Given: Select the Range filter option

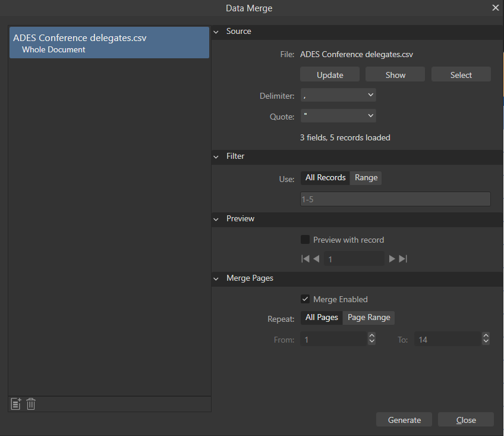Looking at the screenshot, I should coord(366,177).
